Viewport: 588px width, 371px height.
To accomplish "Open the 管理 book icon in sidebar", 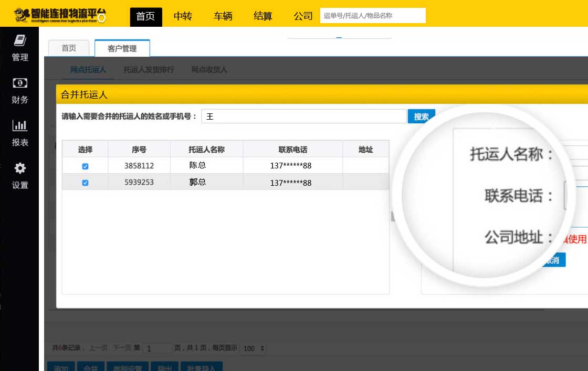I will 20,41.
